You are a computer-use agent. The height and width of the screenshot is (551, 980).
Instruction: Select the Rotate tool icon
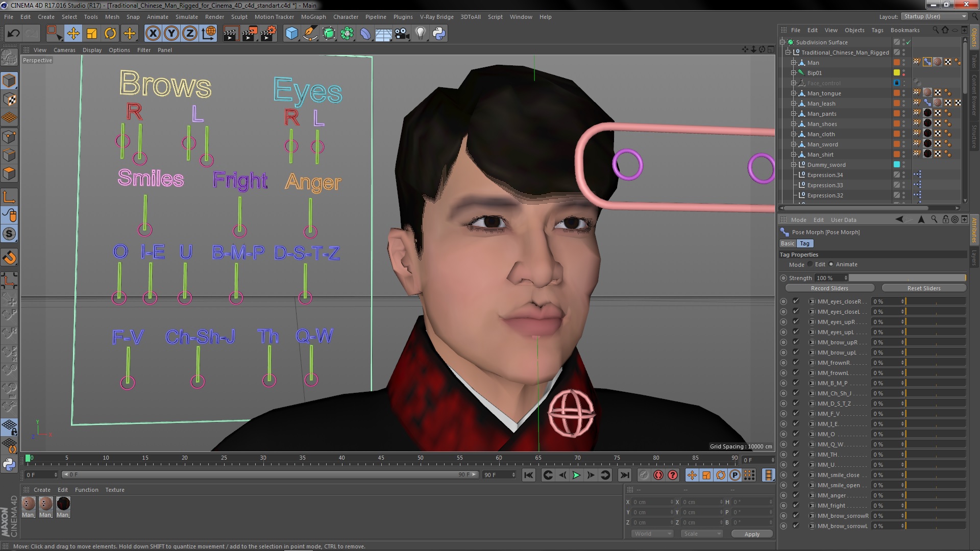110,34
